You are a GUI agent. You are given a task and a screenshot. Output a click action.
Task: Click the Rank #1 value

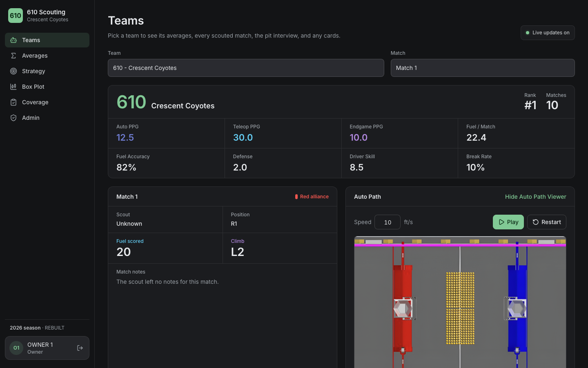pyautogui.click(x=530, y=105)
